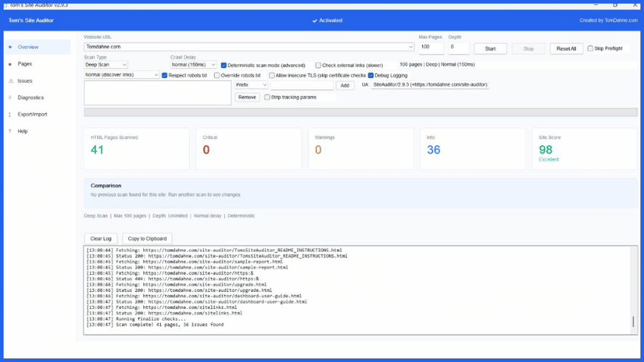
Task: Click the user agent UA field
Action: point(430,84)
